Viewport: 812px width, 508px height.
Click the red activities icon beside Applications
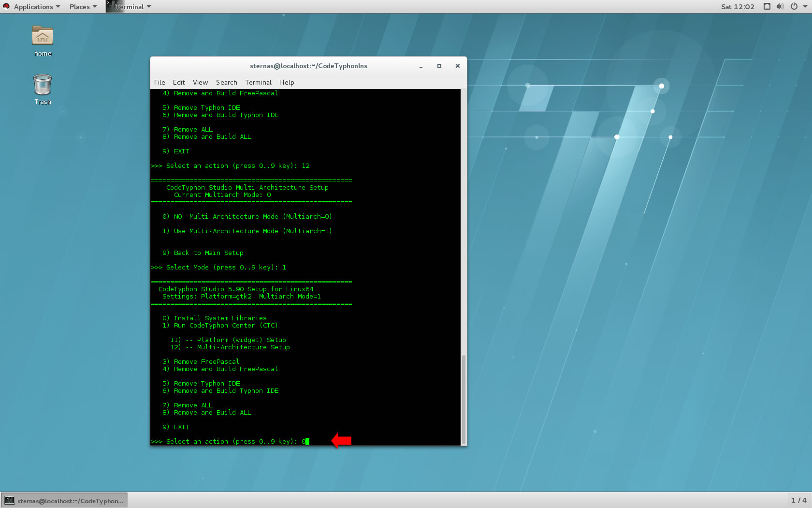pos(6,6)
